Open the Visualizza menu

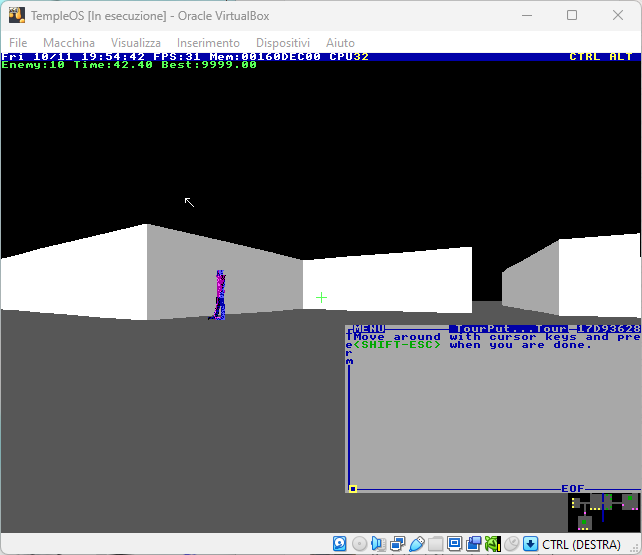tap(136, 43)
